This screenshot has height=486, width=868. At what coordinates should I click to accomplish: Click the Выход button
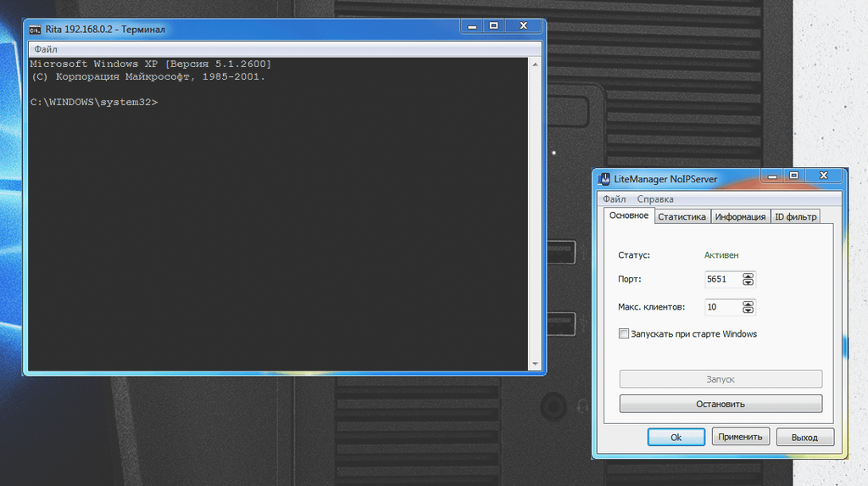(x=804, y=438)
